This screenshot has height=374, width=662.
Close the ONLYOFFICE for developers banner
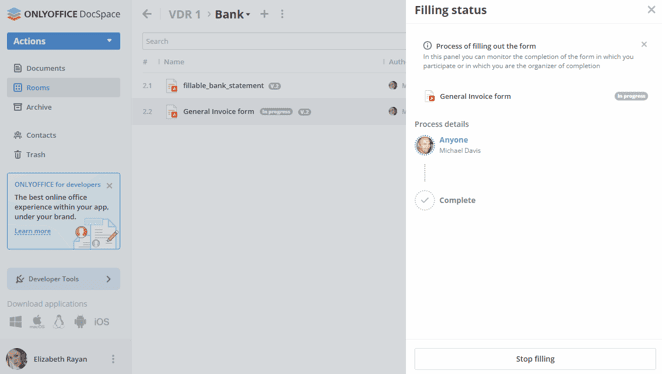click(x=109, y=186)
